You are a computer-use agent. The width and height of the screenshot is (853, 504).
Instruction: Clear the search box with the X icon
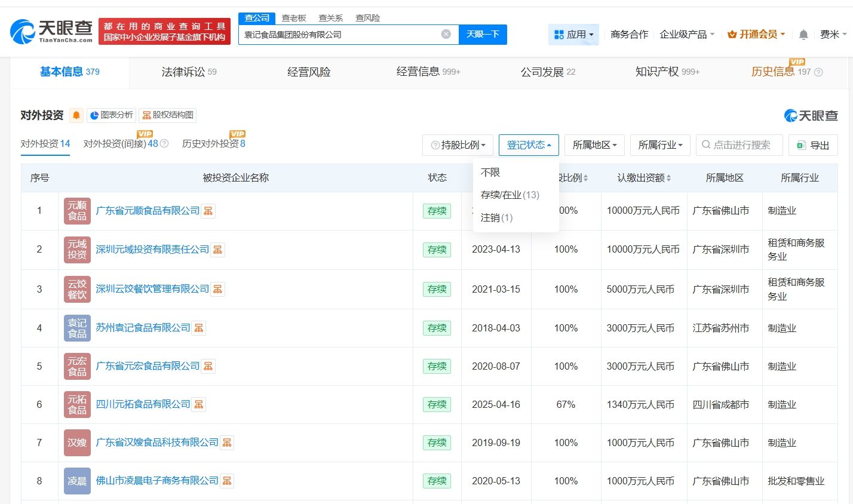point(446,34)
